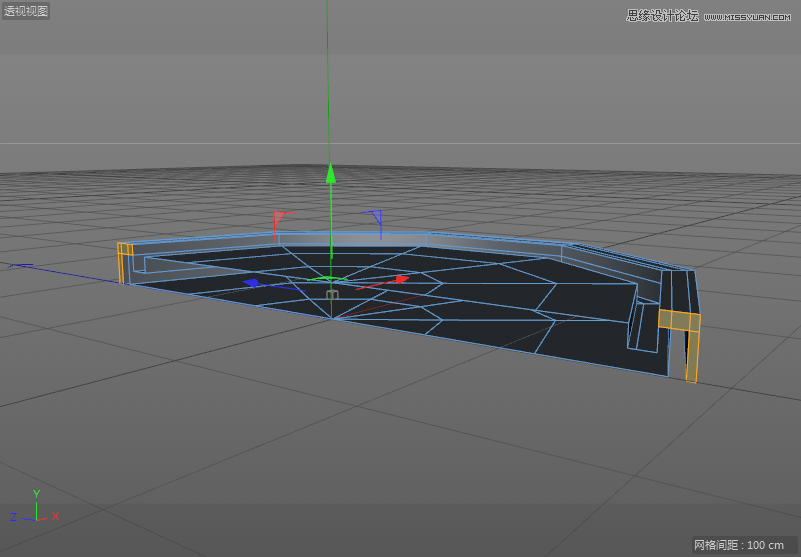Click the red X-axis arrow handle
The height and width of the screenshot is (557, 801).
coord(401,279)
